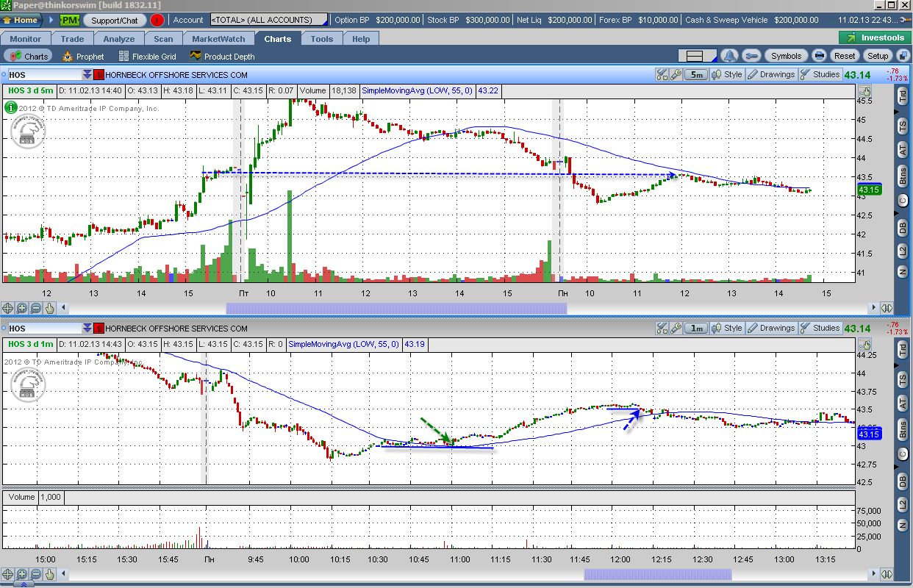Screen dimensions: 913x588
Task: Open the lower chart's HOS symbol dropdown arrow
Action: (87, 328)
